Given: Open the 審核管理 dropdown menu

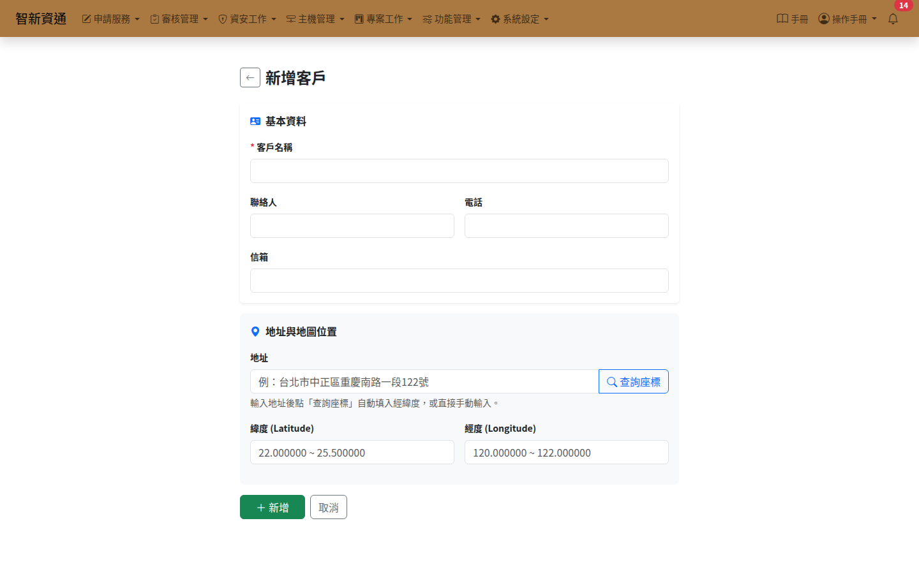Looking at the screenshot, I should coord(179,19).
